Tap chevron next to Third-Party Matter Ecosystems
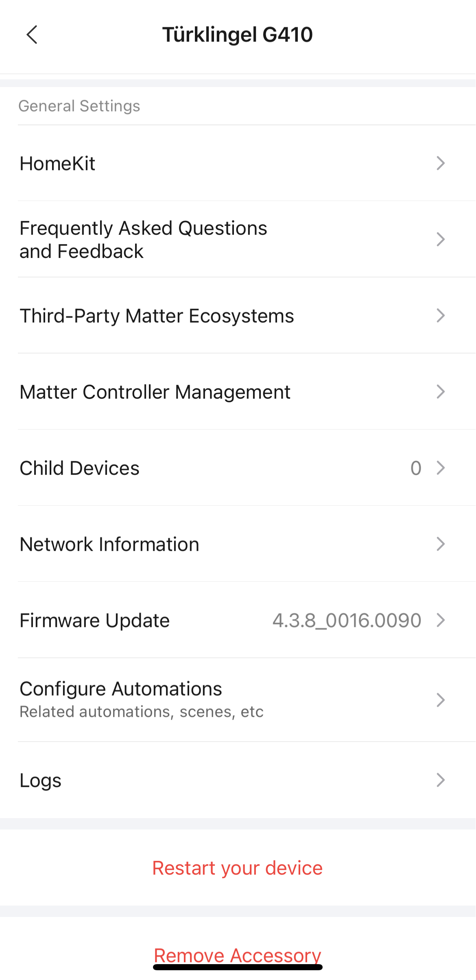The image size is (476, 980). 440,316
